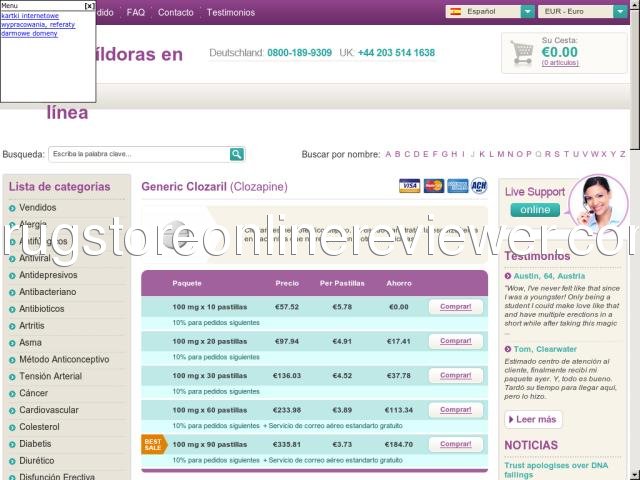Go to the Contacto page
The image size is (640, 480).
click(x=176, y=13)
